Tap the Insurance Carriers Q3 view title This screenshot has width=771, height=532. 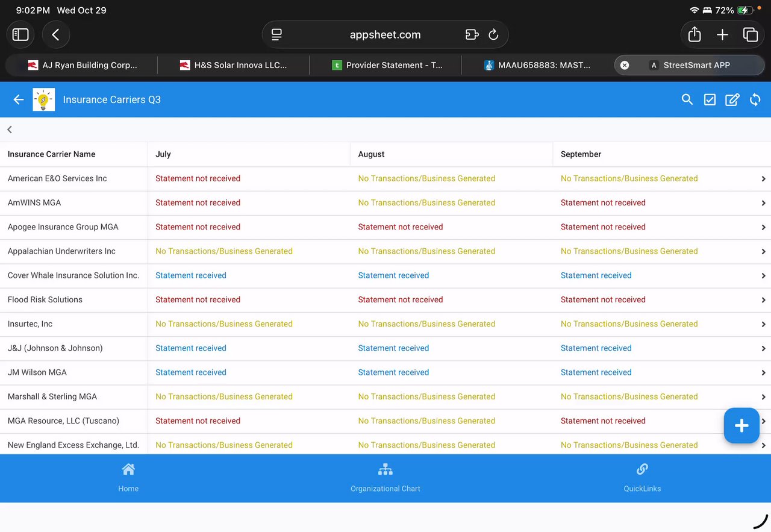pos(111,99)
